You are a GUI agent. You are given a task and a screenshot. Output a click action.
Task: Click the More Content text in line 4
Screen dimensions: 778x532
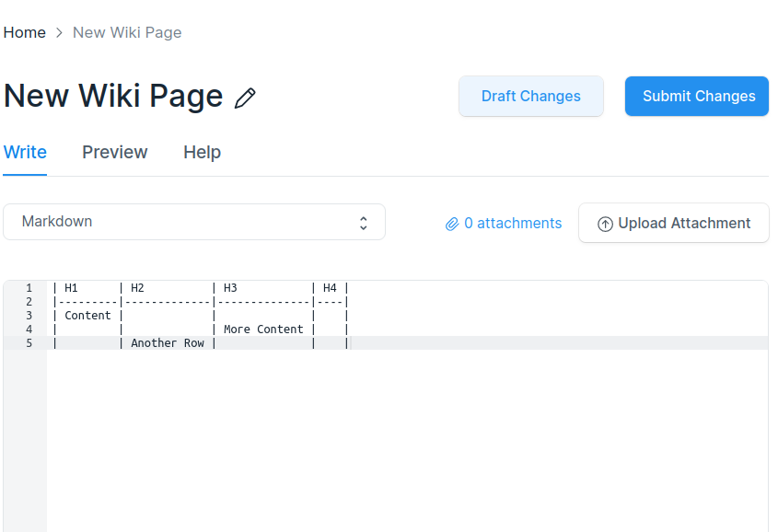(263, 330)
